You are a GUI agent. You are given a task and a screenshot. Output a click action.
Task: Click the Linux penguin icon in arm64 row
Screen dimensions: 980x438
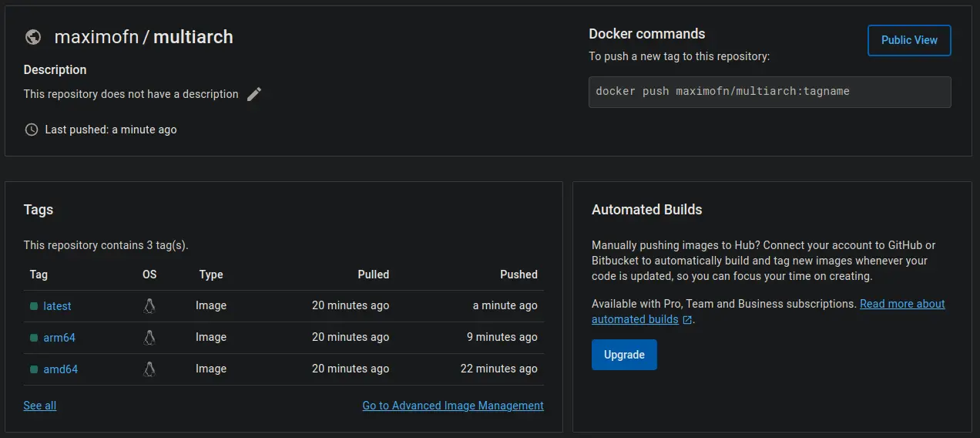[149, 338]
